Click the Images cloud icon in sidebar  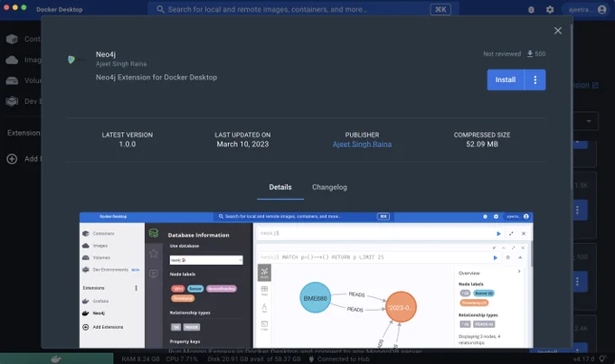[x=12, y=60]
